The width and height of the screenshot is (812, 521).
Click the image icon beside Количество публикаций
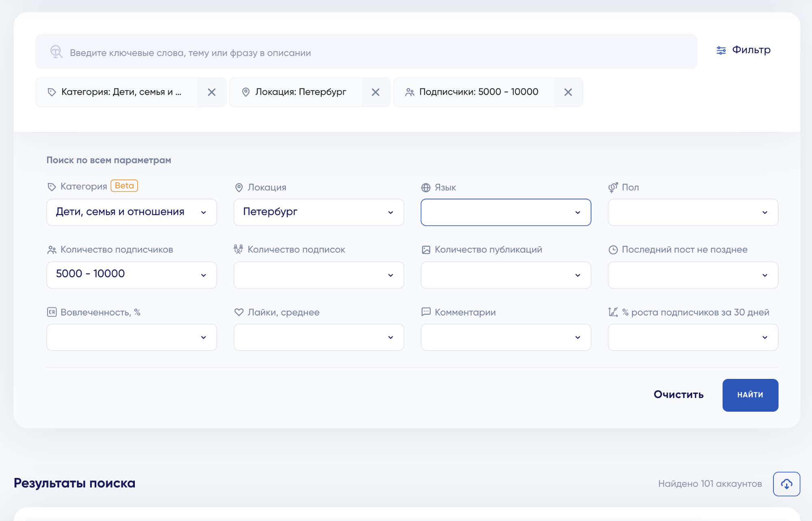(426, 250)
